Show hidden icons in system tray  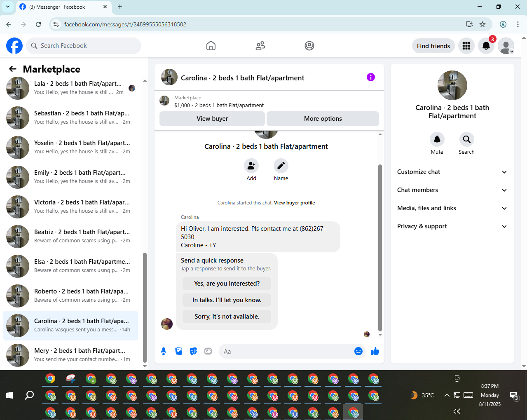point(447,395)
